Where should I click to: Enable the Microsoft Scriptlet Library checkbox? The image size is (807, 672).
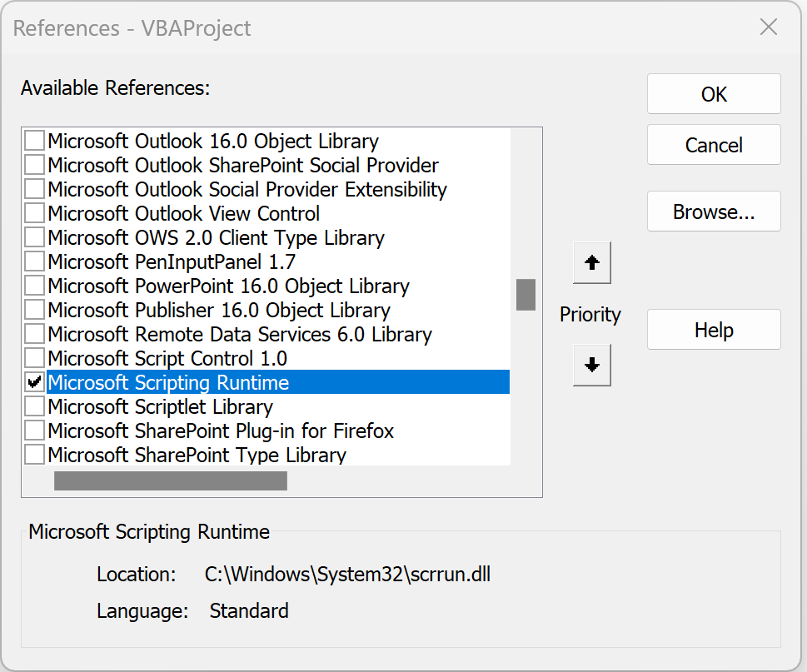pos(34,406)
